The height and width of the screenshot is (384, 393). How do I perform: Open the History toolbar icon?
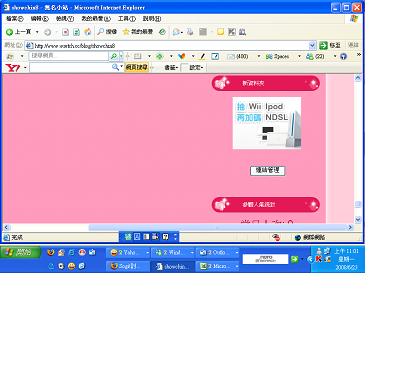click(x=162, y=32)
